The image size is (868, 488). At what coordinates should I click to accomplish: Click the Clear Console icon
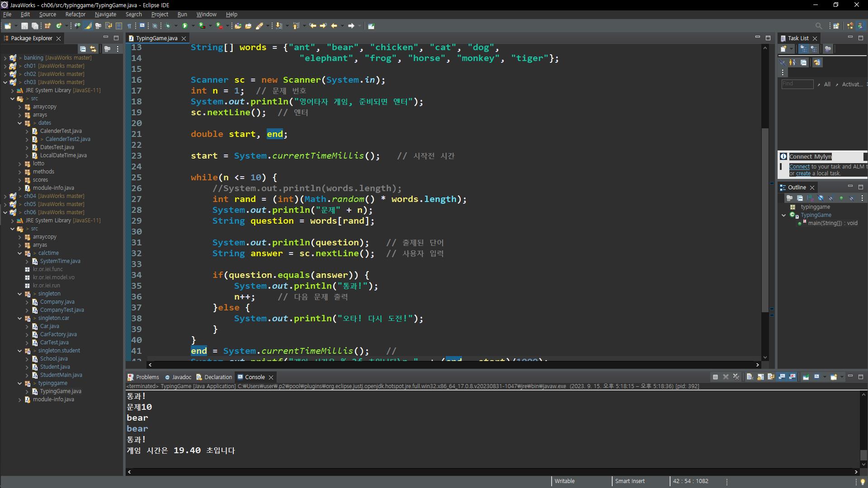point(749,377)
